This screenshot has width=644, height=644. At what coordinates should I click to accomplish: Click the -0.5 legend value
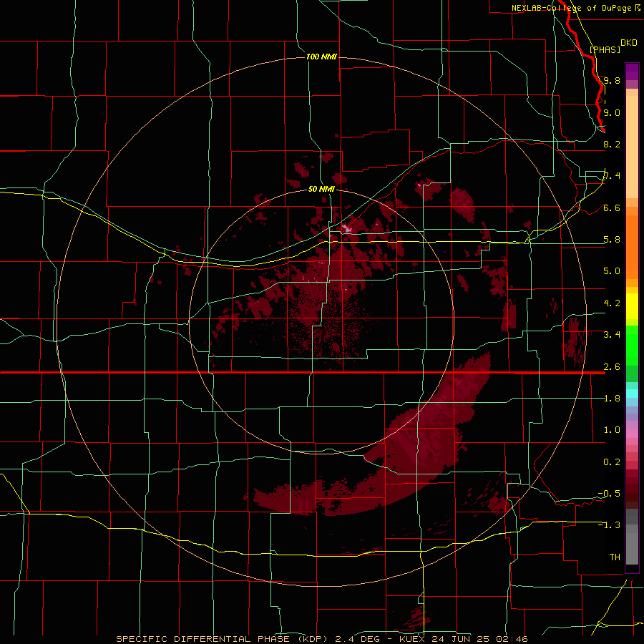pyautogui.click(x=609, y=494)
